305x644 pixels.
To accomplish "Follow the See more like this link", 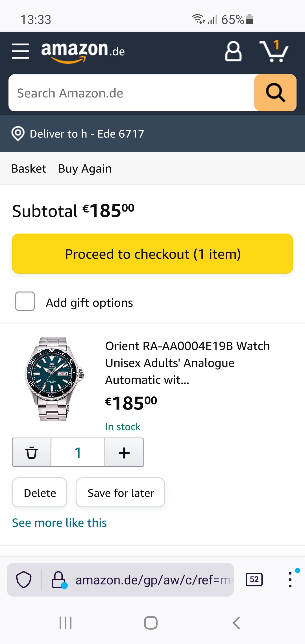I will [59, 523].
